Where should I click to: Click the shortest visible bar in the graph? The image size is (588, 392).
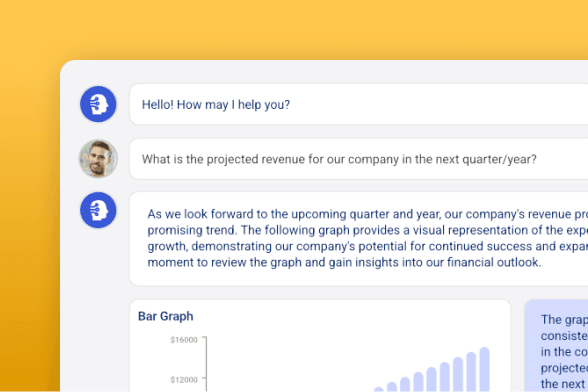point(379,389)
